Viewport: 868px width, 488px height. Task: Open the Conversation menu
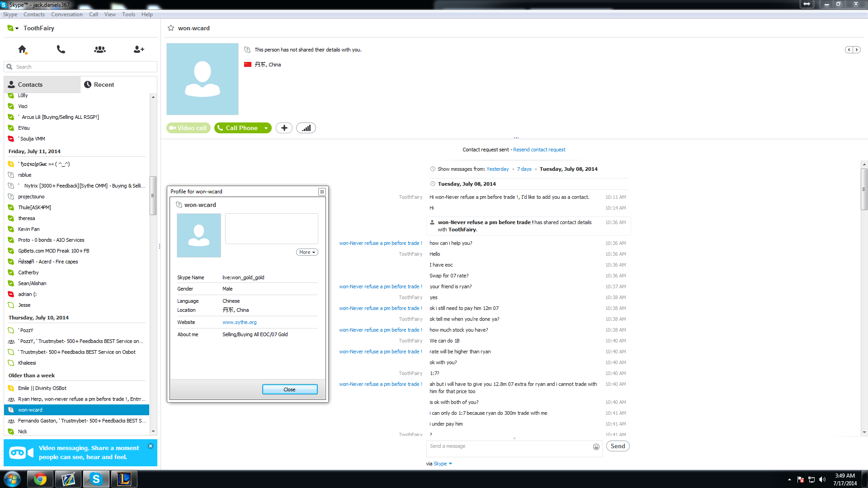[x=67, y=14]
